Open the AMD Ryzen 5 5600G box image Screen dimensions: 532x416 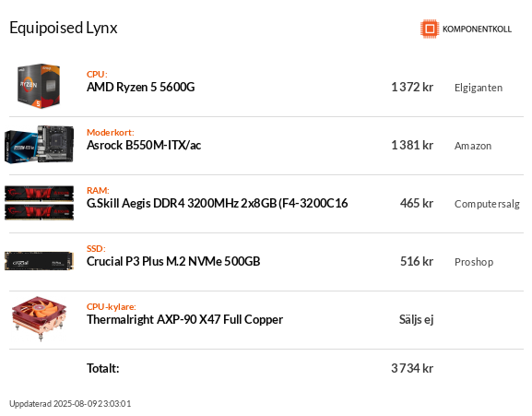(x=39, y=86)
